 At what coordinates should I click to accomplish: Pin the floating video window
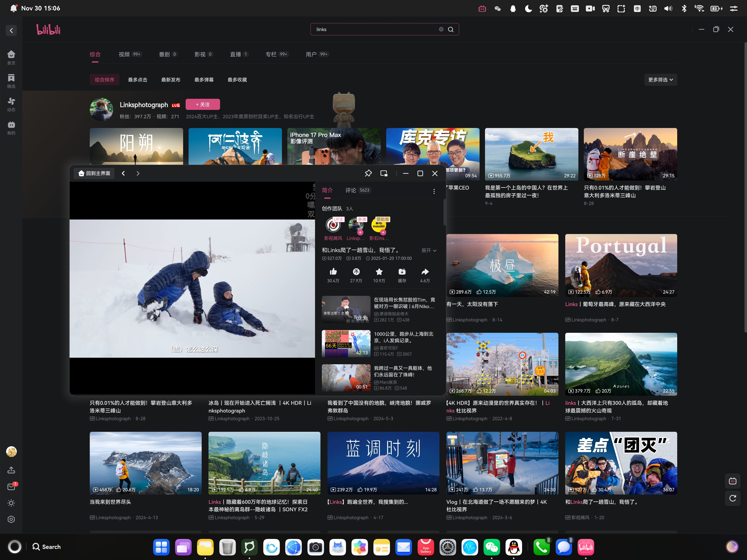(x=368, y=173)
